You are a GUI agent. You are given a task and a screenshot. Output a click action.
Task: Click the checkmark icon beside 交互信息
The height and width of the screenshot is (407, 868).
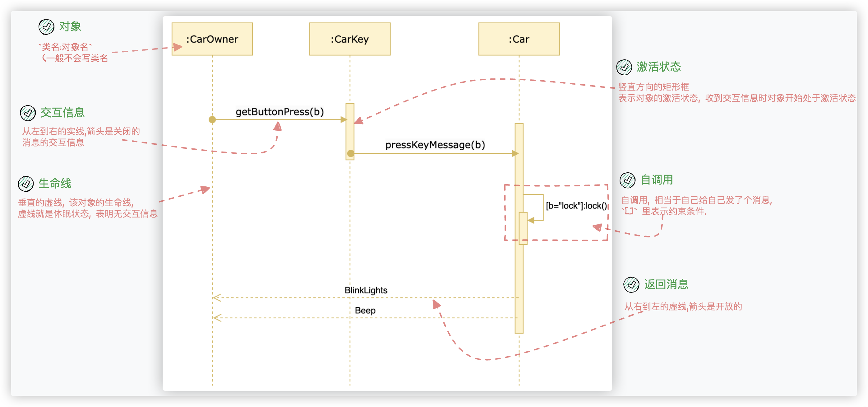[x=28, y=113]
